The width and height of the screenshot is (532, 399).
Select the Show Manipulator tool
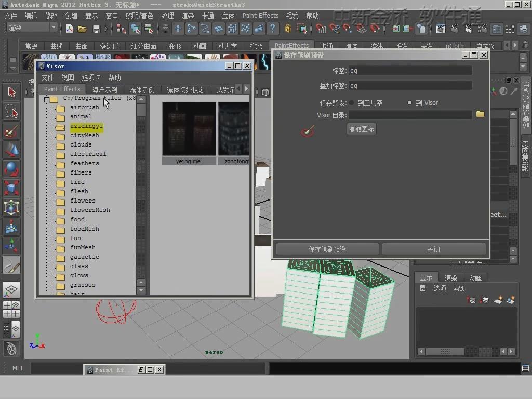point(11,245)
